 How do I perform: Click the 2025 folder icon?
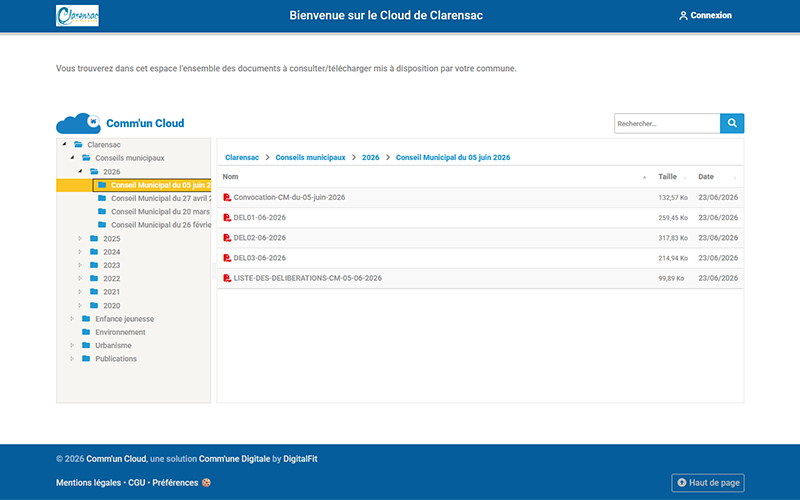pyautogui.click(x=94, y=238)
